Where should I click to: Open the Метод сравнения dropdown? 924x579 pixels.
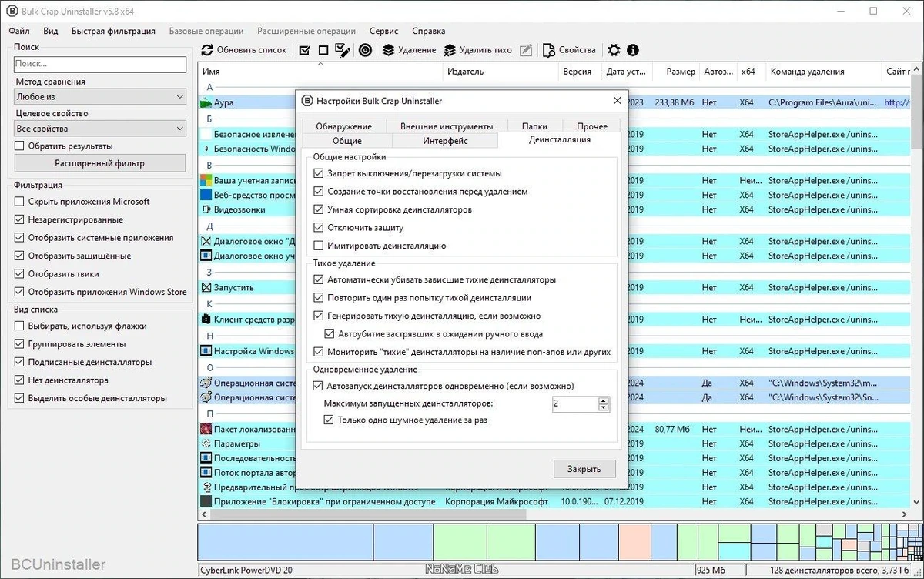(x=100, y=97)
